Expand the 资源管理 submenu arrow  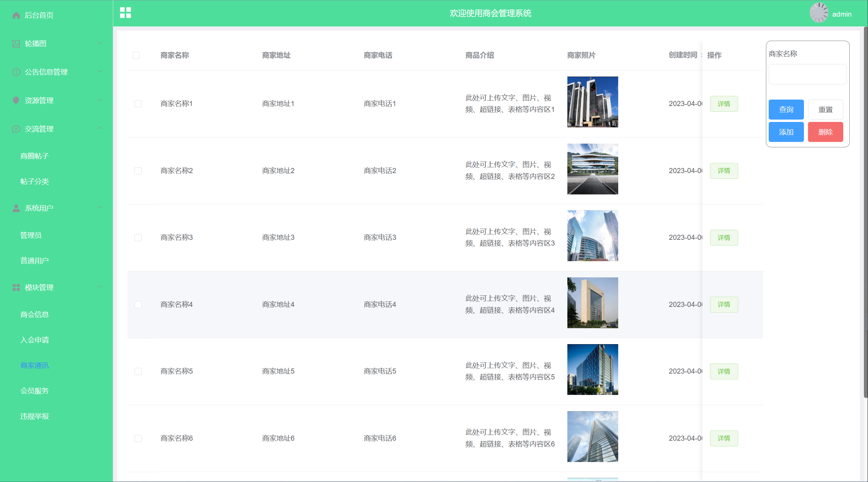click(x=100, y=100)
